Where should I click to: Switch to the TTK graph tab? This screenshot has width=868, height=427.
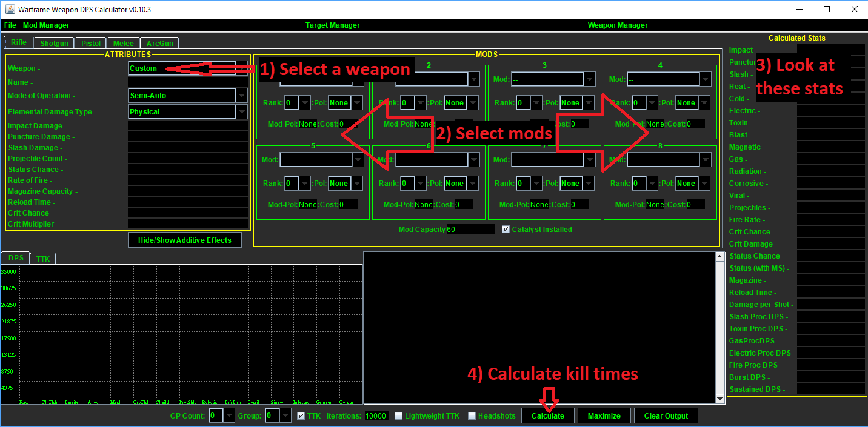point(43,259)
